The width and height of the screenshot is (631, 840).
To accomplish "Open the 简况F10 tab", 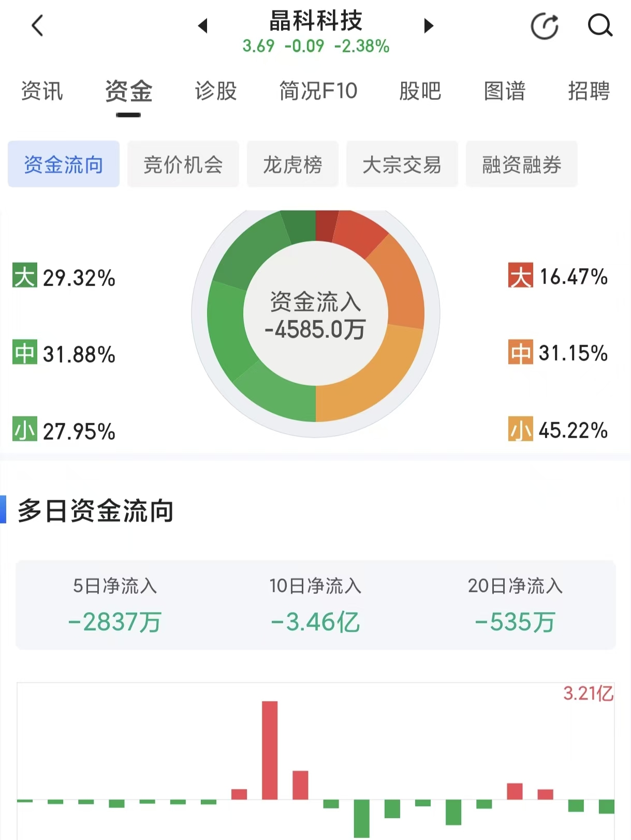I will point(318,91).
